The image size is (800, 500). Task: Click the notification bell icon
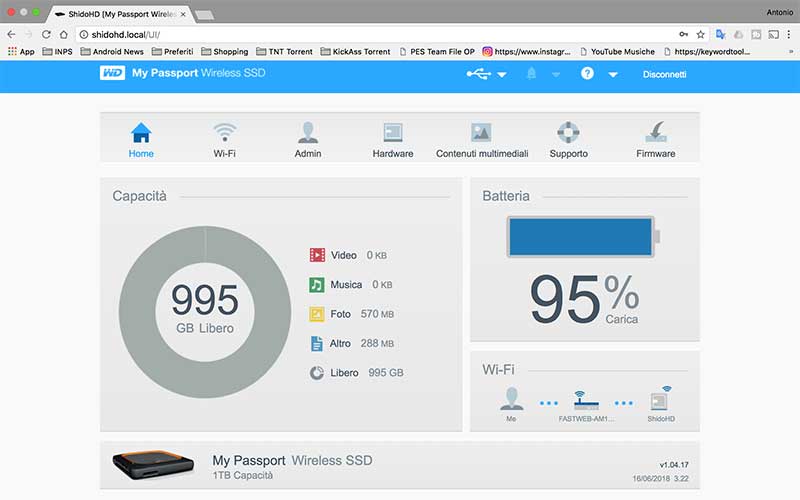coord(531,74)
